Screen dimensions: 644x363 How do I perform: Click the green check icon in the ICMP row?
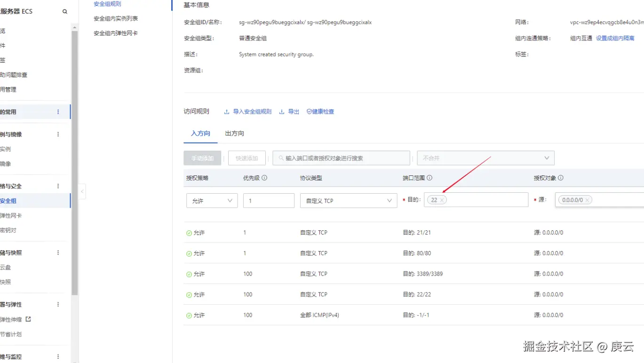pyautogui.click(x=189, y=316)
